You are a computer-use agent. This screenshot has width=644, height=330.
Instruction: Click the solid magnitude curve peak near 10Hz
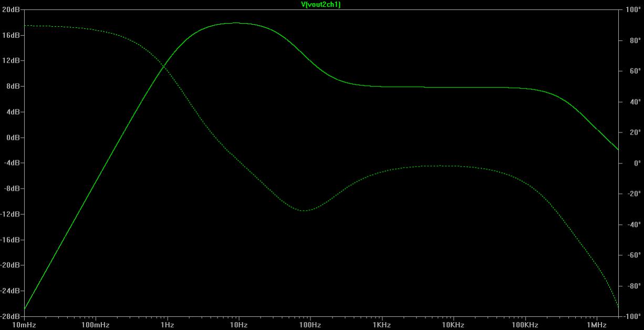(x=236, y=23)
